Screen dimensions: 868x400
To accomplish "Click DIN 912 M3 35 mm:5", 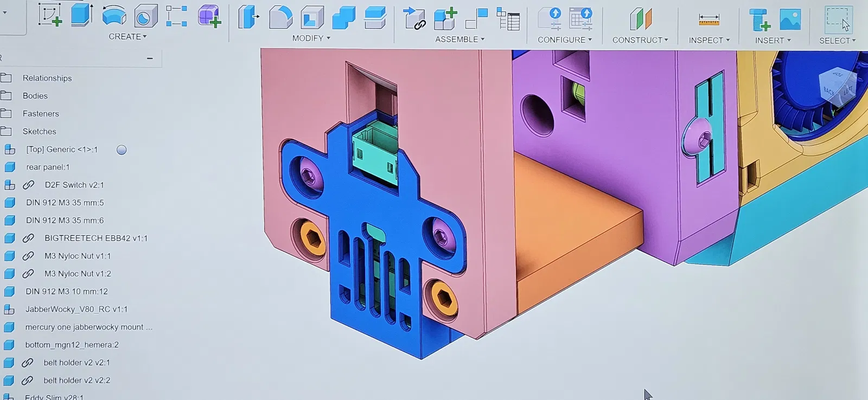I will (x=65, y=203).
